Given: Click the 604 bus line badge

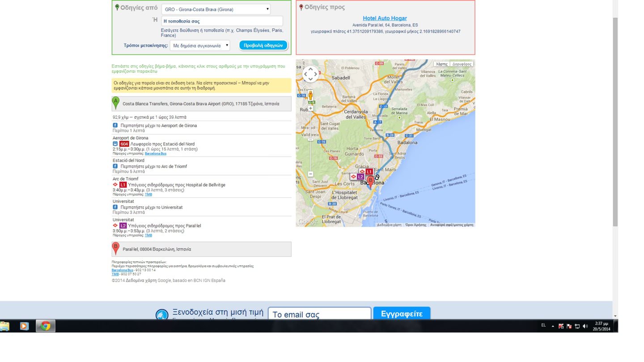Looking at the screenshot, I should (x=124, y=144).
